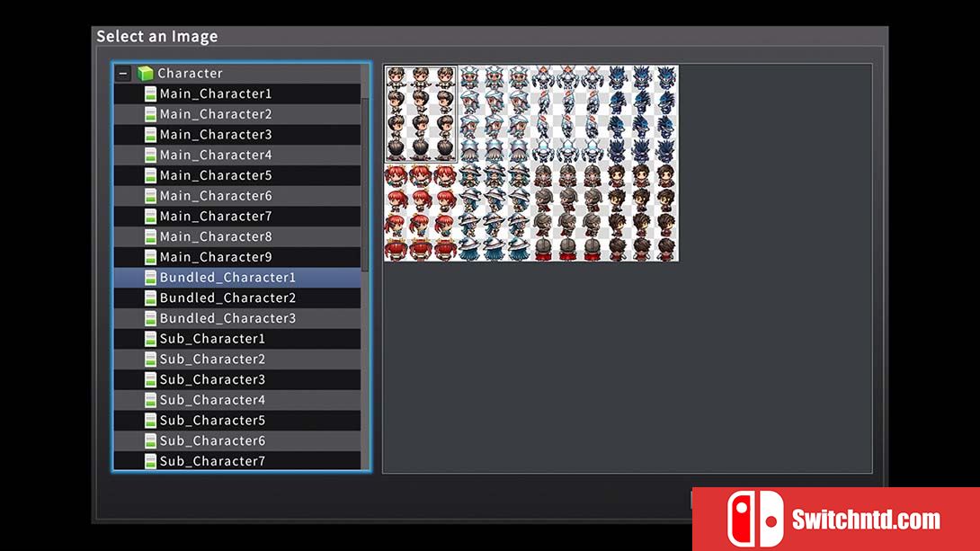
Task: Select the Main_Character9 text entry
Action: click(x=216, y=257)
